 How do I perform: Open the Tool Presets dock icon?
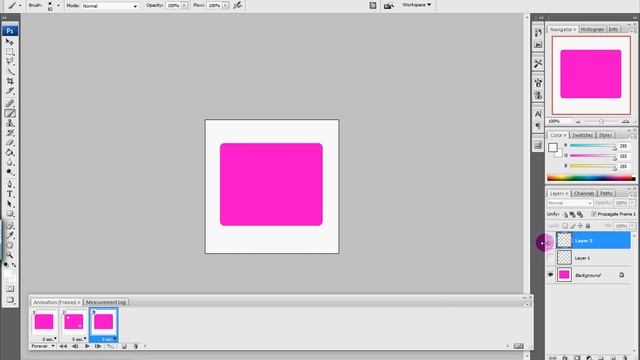tap(538, 63)
